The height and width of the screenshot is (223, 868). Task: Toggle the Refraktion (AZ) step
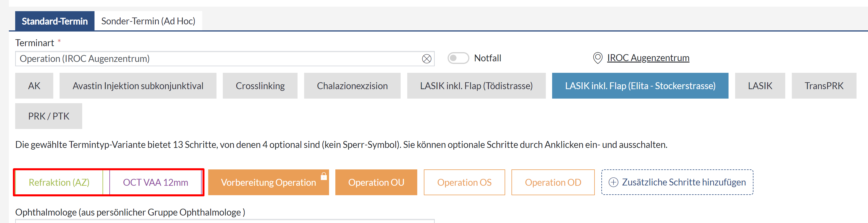pos(59,182)
